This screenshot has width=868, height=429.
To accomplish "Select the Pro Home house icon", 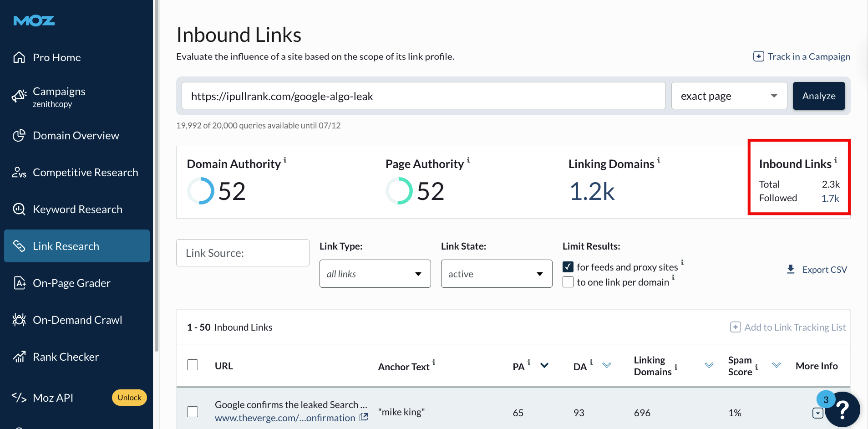I will point(19,57).
